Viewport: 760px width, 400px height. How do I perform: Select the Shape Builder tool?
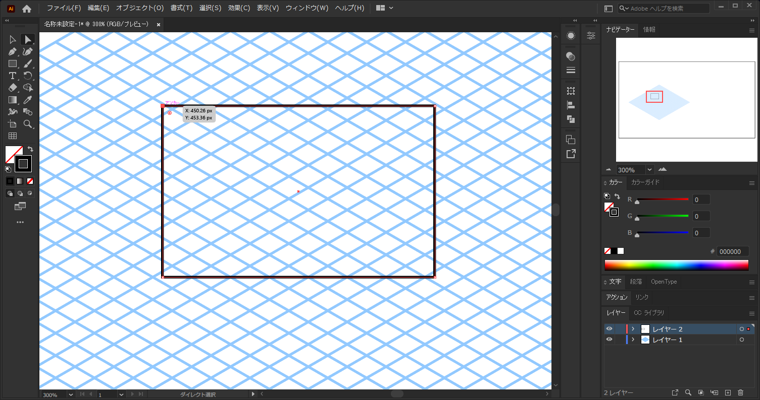coord(28,88)
